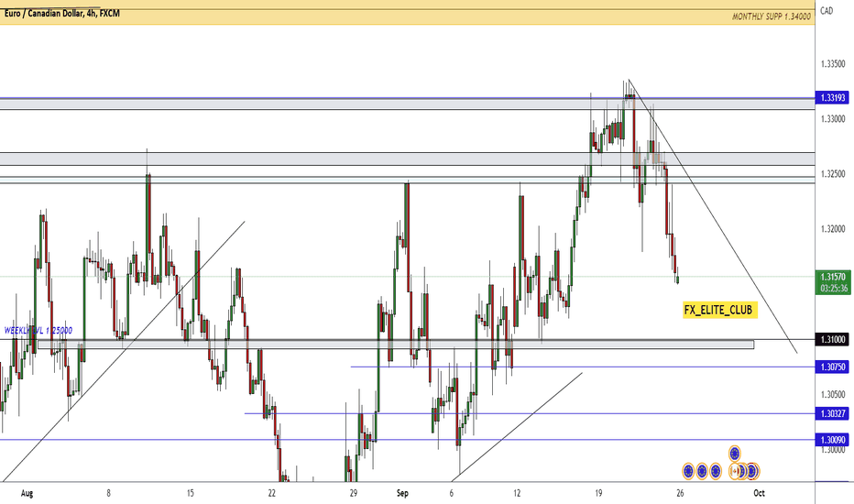The height and width of the screenshot is (504, 854).
Task: Open the Euro event icon stacked above the others
Action: pyautogui.click(x=735, y=453)
